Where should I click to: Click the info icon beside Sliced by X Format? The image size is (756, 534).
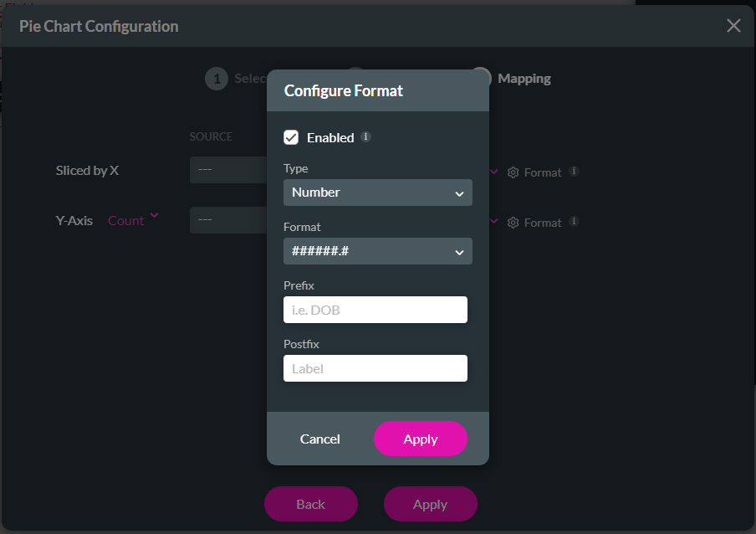pos(574,170)
